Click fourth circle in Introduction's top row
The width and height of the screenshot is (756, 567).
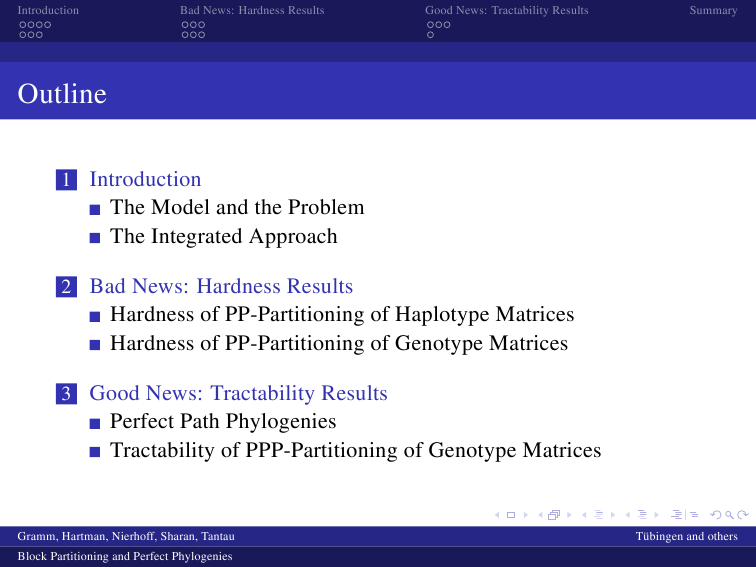tap(47, 25)
